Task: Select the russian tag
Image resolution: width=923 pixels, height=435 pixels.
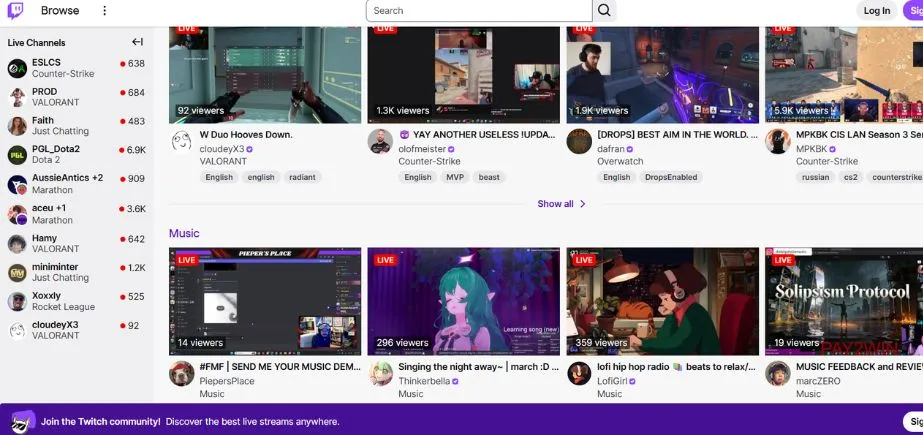Action: click(x=815, y=177)
